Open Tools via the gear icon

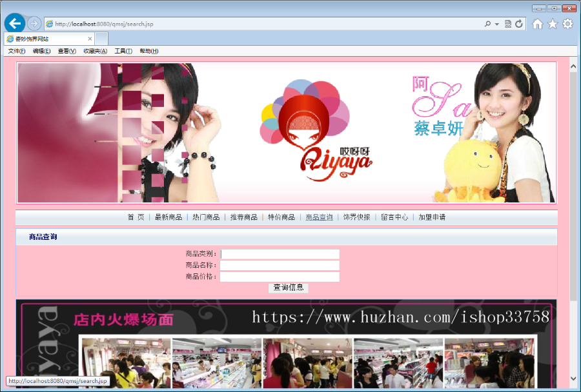(567, 23)
